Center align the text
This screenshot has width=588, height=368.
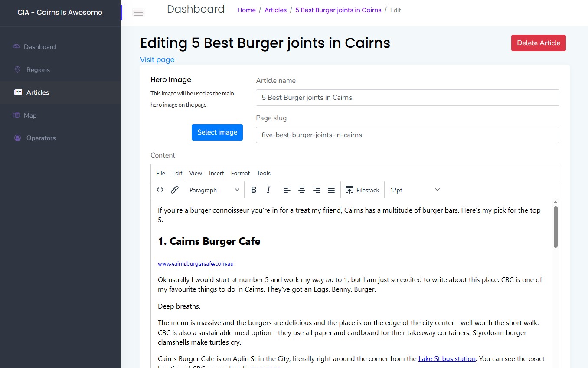301,190
